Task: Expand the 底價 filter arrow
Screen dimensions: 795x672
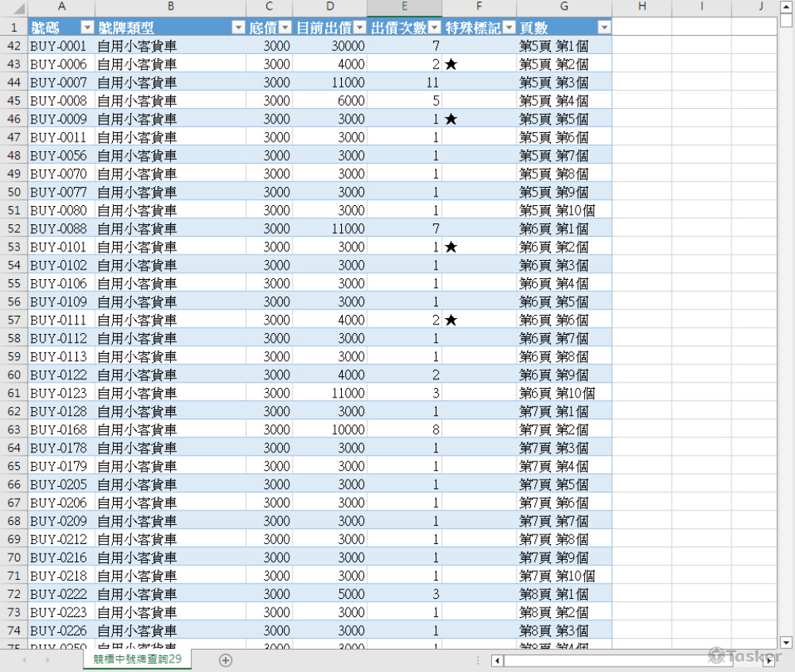Action: (285, 28)
